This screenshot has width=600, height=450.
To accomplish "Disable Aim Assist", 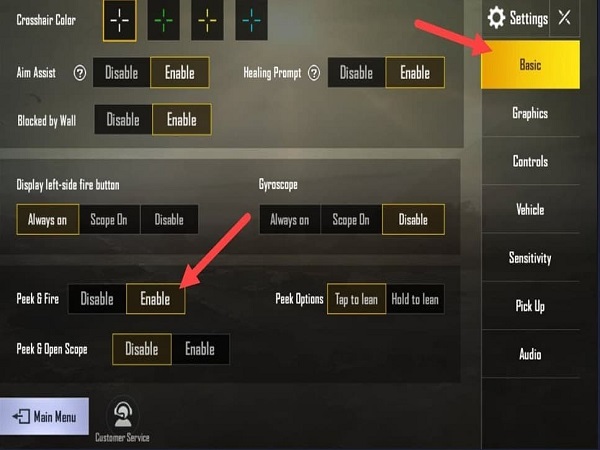I will coord(122,73).
